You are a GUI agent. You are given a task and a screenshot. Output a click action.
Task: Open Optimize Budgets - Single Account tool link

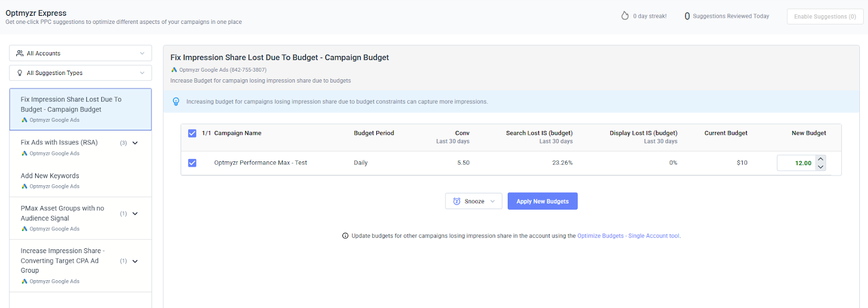click(x=628, y=236)
